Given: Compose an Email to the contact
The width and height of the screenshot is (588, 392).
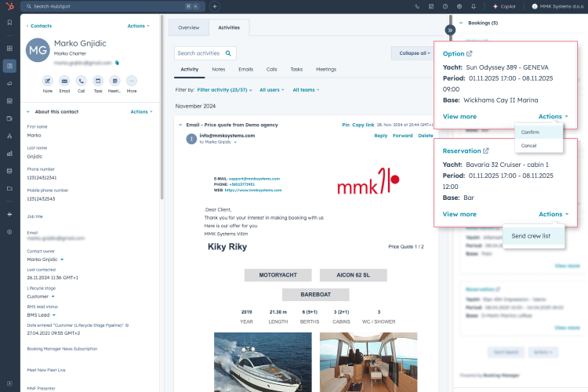Looking at the screenshot, I should tap(64, 81).
